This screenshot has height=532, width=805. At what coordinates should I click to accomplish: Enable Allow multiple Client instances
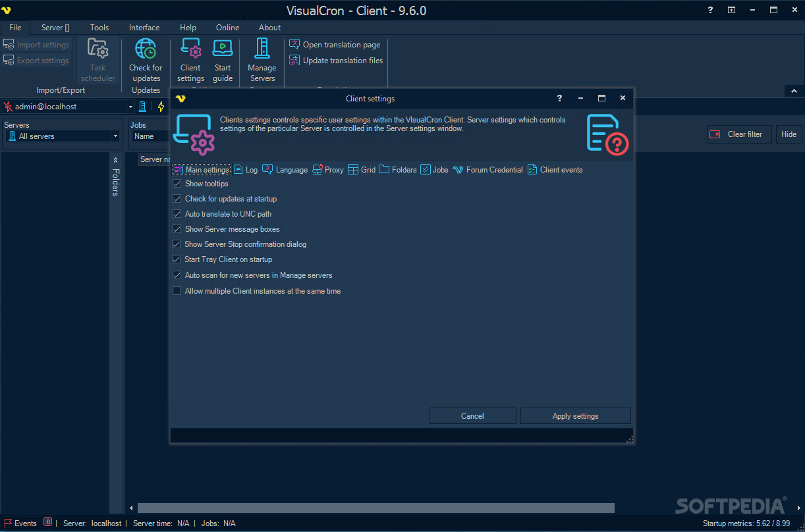pyautogui.click(x=177, y=291)
